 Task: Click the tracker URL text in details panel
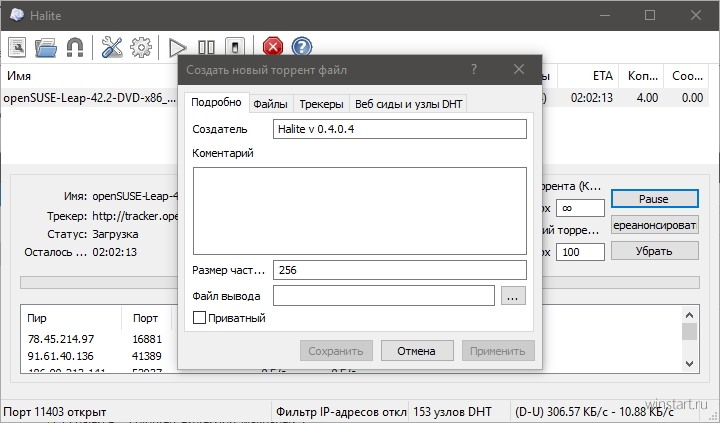135,216
